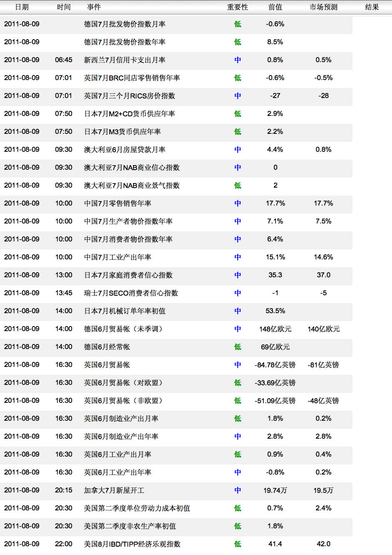The height and width of the screenshot is (555, 392).
Task: Click previous value 19.74万
Action: pos(275,490)
